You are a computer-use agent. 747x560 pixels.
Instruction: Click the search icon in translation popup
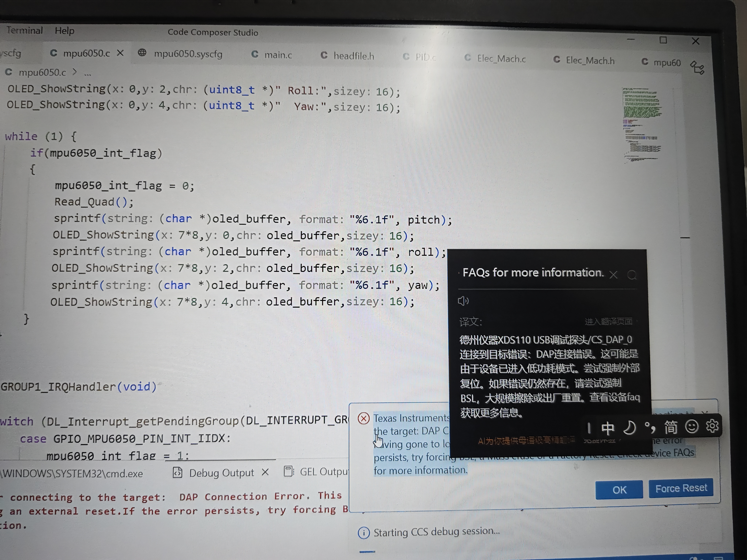(632, 275)
